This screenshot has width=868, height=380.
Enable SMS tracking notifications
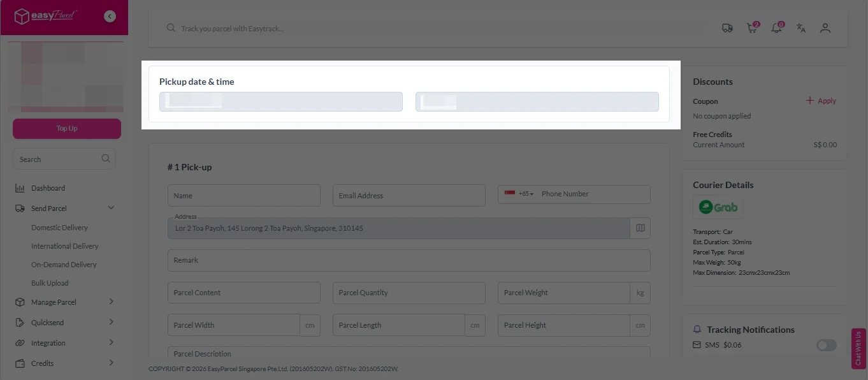pos(826,345)
